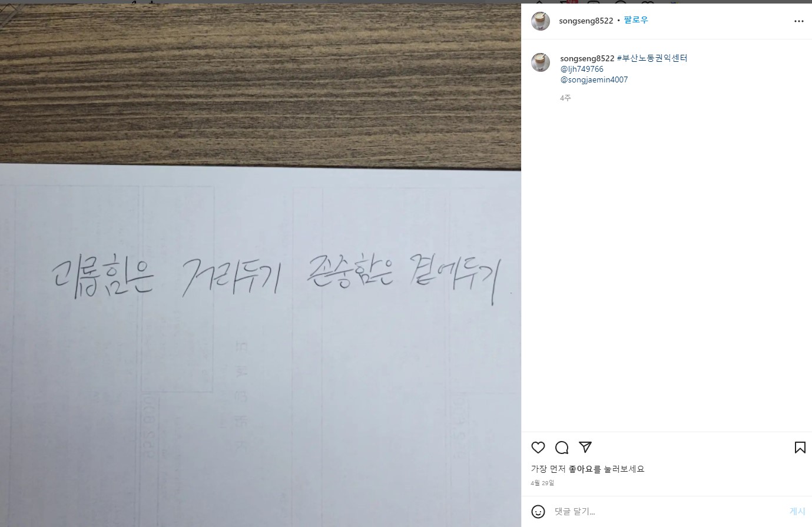Open comments with the speech bubble icon

coord(562,448)
